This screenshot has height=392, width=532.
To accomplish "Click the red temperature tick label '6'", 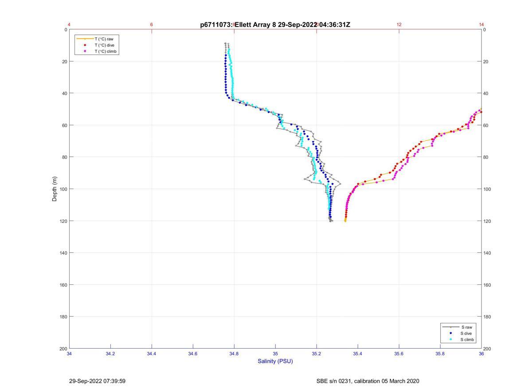I will coord(152,24).
